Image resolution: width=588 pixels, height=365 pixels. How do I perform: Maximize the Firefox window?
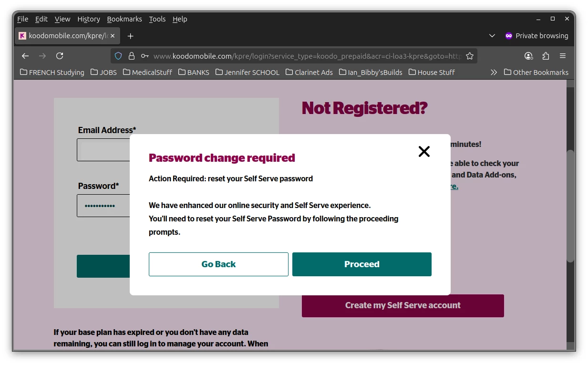(553, 19)
